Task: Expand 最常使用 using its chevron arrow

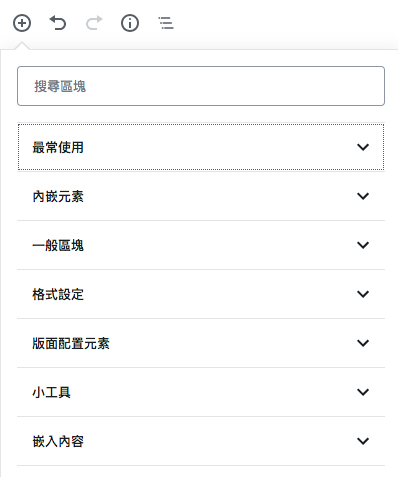Action: point(363,147)
